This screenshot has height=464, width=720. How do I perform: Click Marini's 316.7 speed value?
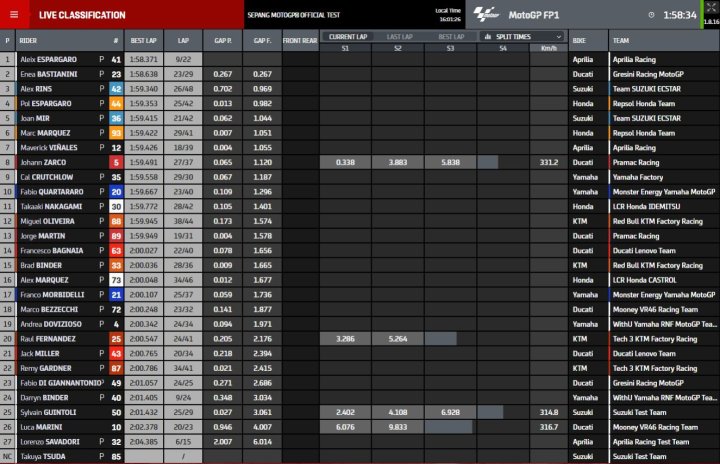pyautogui.click(x=549, y=427)
